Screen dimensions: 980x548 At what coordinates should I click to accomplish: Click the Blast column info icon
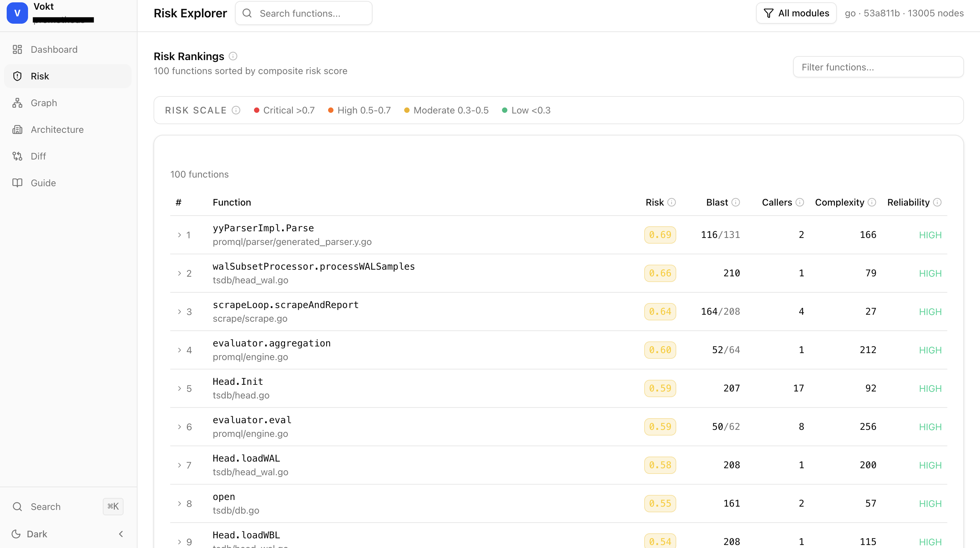736,202
